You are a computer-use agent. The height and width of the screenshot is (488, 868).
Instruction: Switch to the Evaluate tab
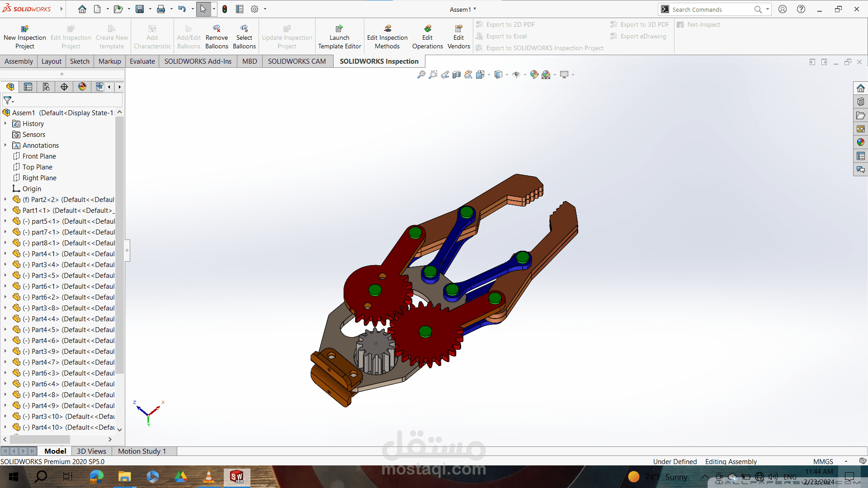point(142,61)
